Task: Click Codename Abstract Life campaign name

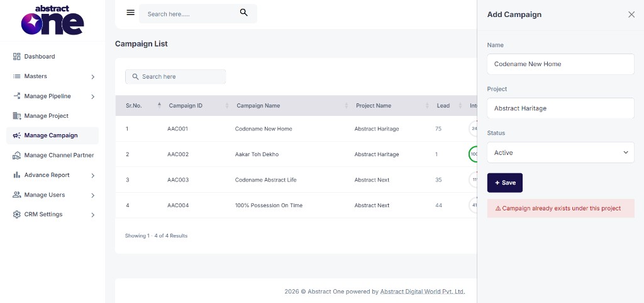Action: [x=265, y=180]
